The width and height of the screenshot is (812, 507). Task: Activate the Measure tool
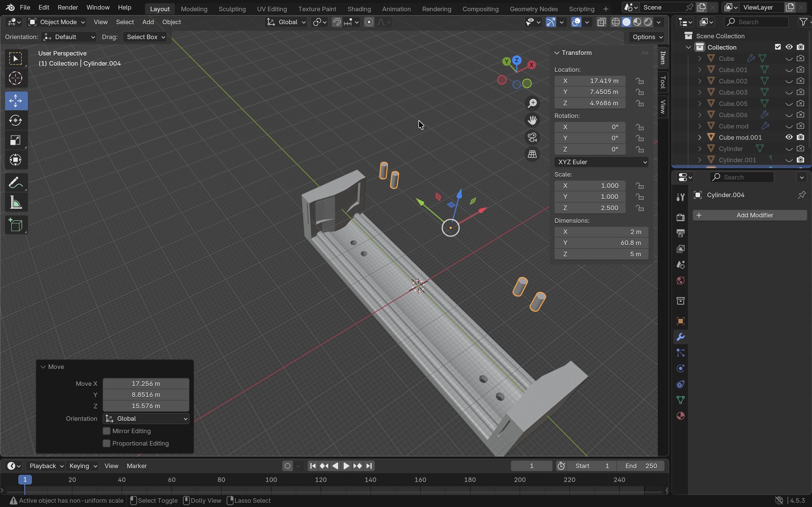(x=16, y=203)
